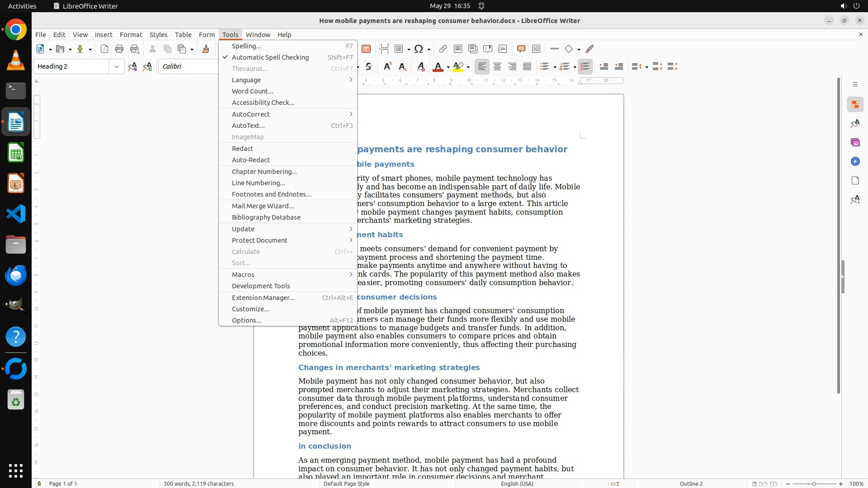Apply the red font color swatch
Screen dimensions: 868x488
pyautogui.click(x=438, y=66)
